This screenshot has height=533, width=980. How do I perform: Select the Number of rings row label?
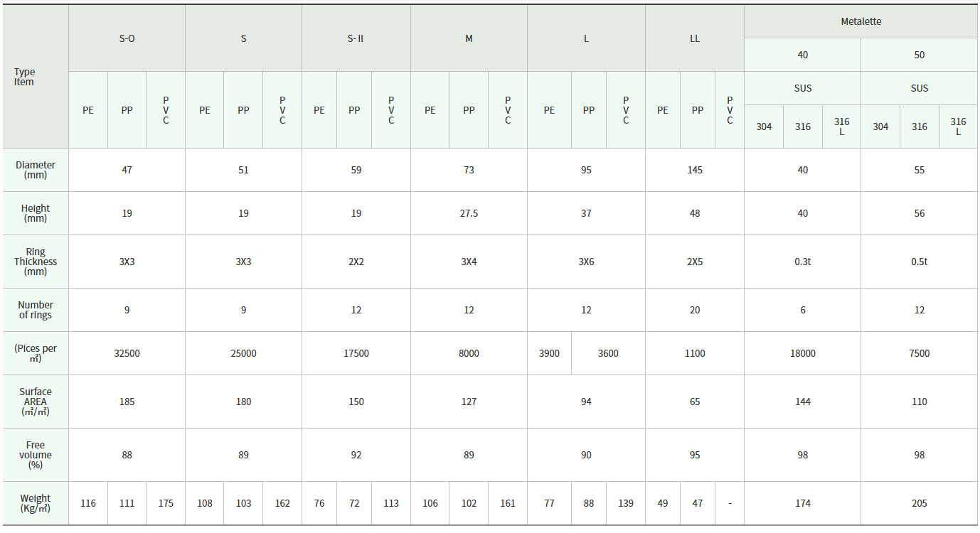click(x=35, y=310)
